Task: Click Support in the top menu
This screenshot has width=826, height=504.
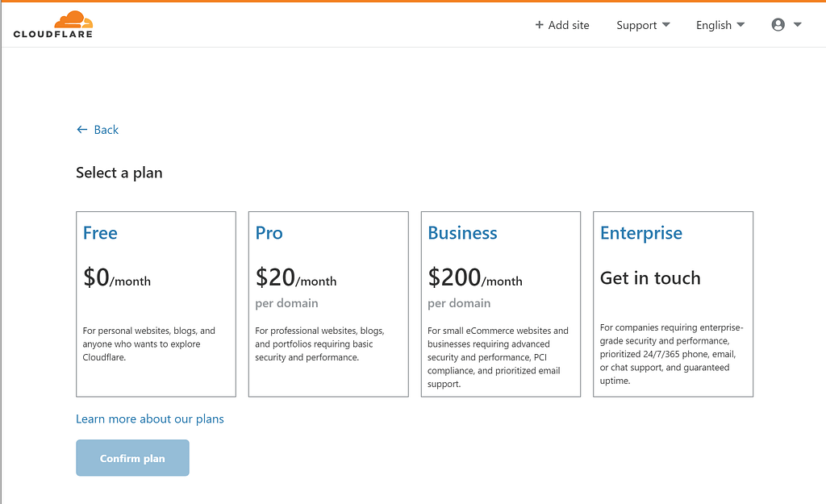Action: [x=636, y=25]
